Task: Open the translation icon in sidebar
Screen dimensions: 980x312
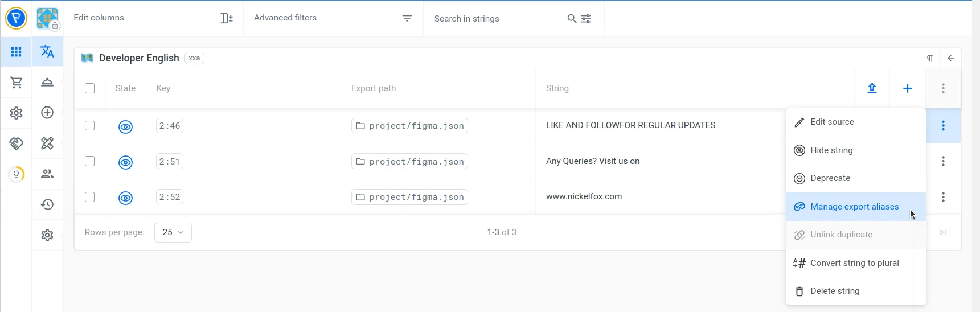Action: (x=47, y=52)
